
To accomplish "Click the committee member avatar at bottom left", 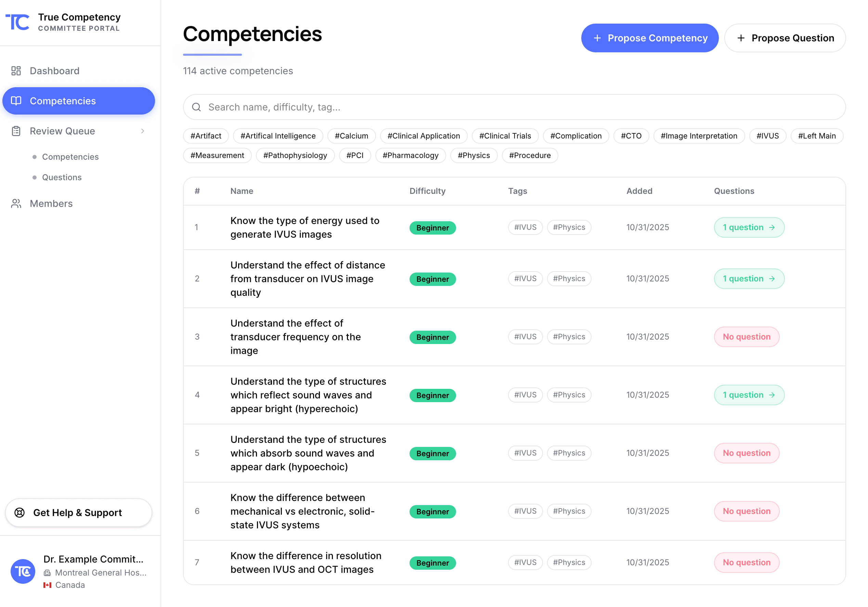I will point(23,571).
